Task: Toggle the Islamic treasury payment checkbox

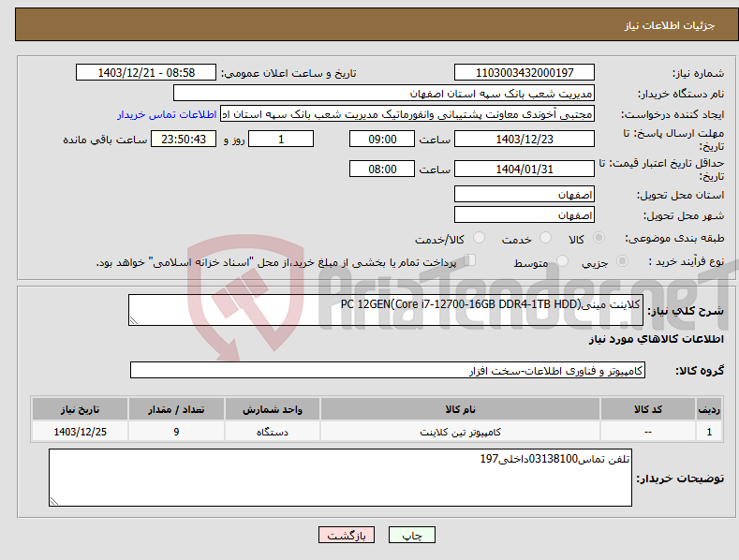Action: coord(470,260)
